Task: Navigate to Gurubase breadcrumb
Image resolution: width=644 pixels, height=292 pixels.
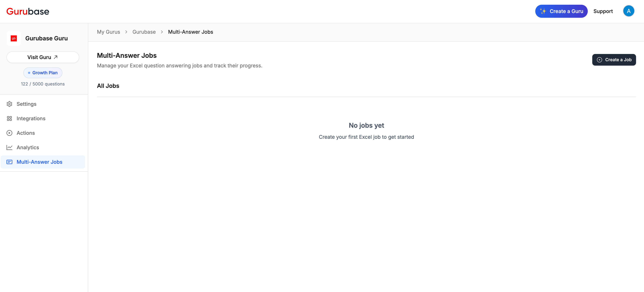Action: 144,32
